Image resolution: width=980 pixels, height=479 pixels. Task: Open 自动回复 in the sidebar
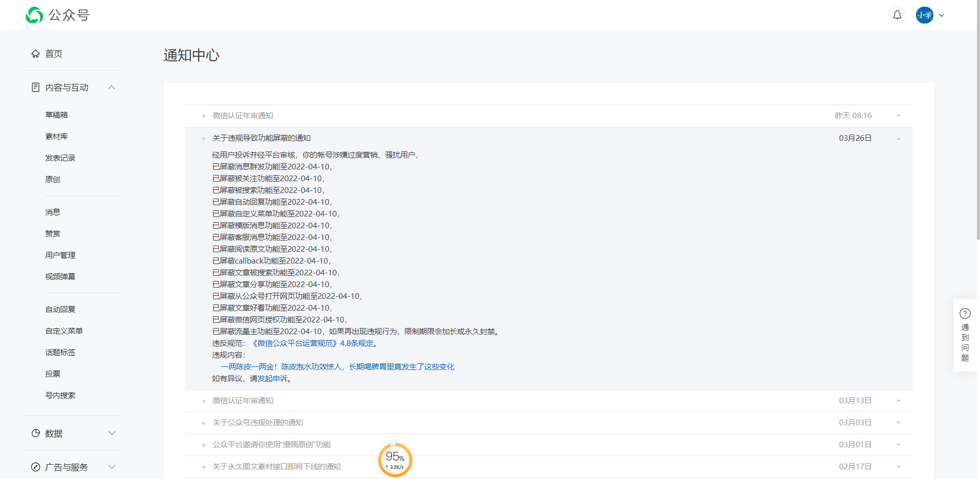pyautogui.click(x=60, y=309)
